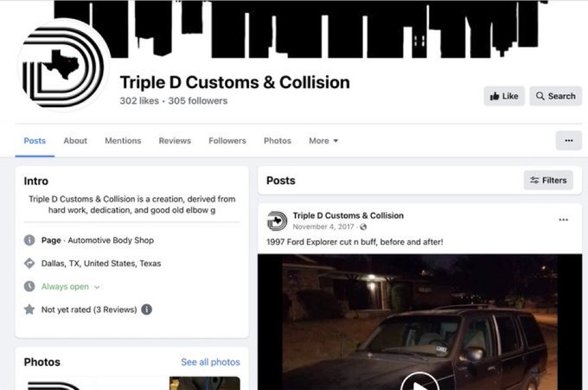This screenshot has width=588, height=390.
Task: Open the More tab dropdown
Action: [x=323, y=141]
